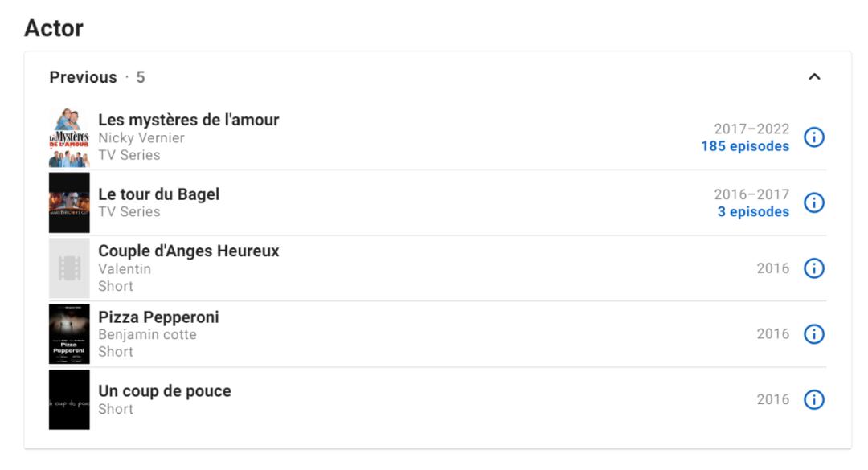The height and width of the screenshot is (470, 868).
Task: Open info icon for Les mystères de l'amour
Action: [814, 137]
